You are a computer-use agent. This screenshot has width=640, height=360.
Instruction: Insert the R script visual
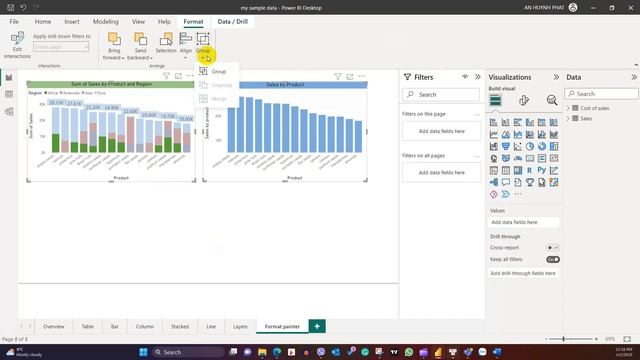click(x=530, y=170)
